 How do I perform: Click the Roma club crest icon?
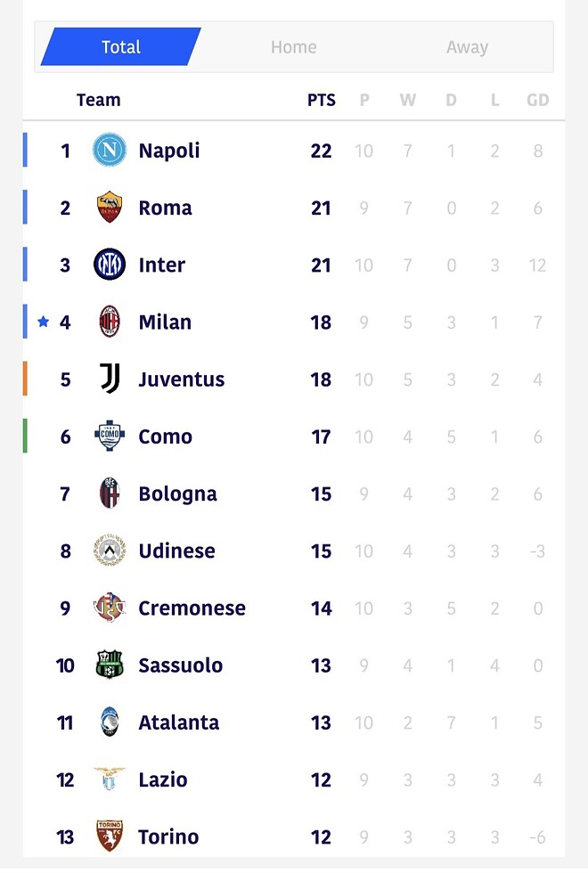[x=110, y=208]
